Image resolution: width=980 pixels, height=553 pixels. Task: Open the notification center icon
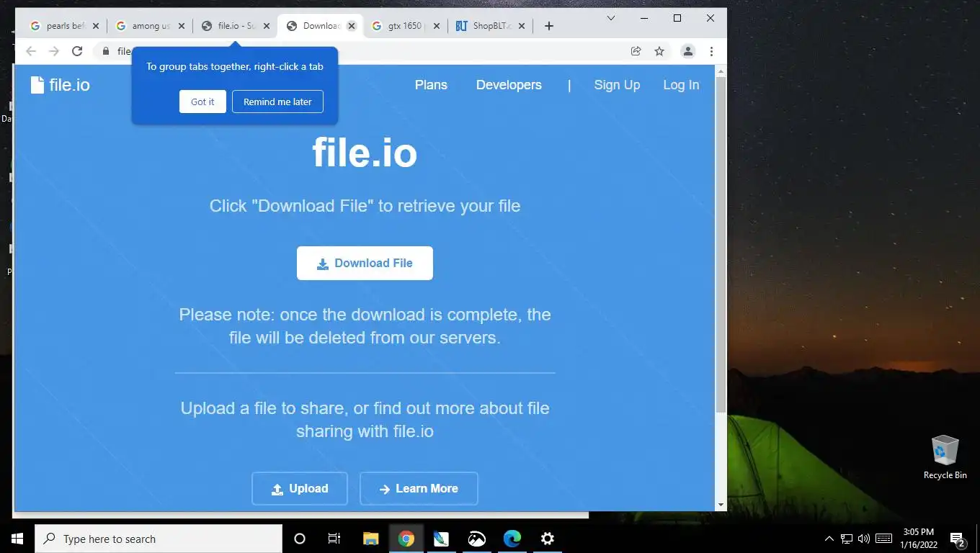tap(958, 539)
